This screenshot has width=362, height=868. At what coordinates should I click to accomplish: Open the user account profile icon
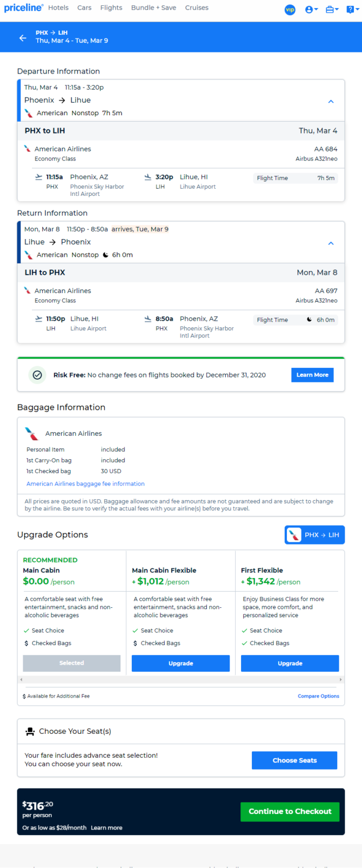pyautogui.click(x=311, y=10)
